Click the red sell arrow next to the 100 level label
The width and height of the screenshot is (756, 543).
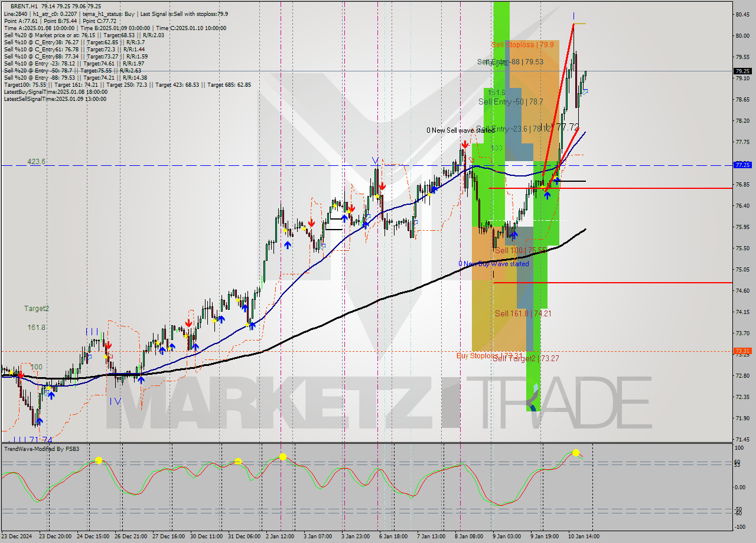point(21,374)
